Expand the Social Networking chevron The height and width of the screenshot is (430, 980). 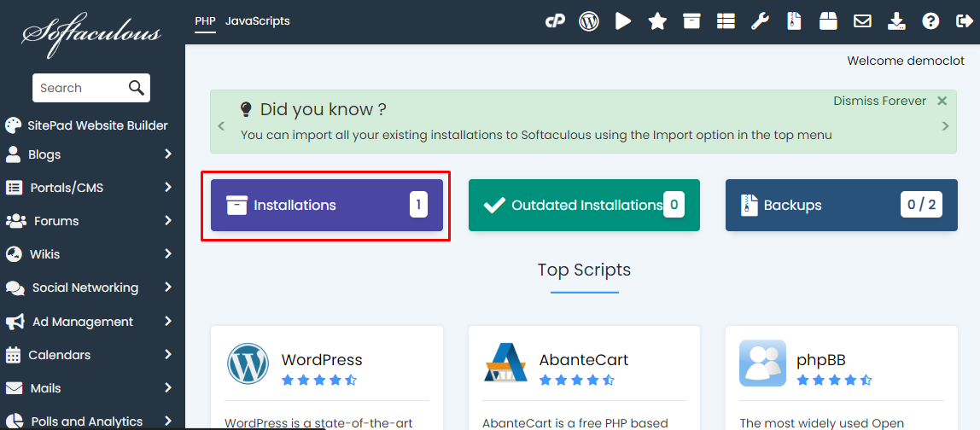[167, 288]
